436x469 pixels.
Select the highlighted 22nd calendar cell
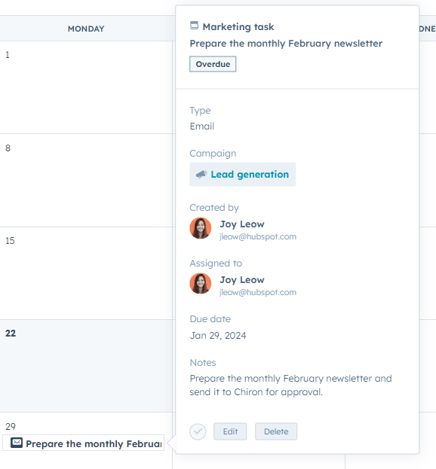pyautogui.click(x=86, y=366)
